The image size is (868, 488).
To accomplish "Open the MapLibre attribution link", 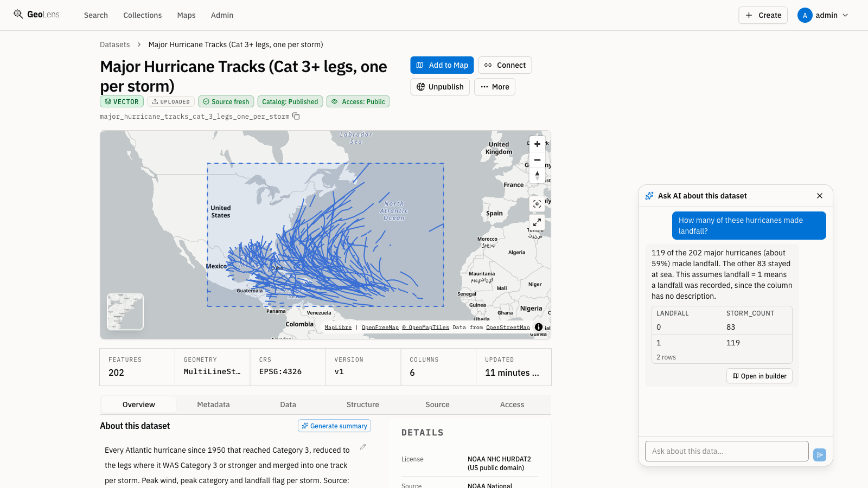I will pyautogui.click(x=338, y=328).
